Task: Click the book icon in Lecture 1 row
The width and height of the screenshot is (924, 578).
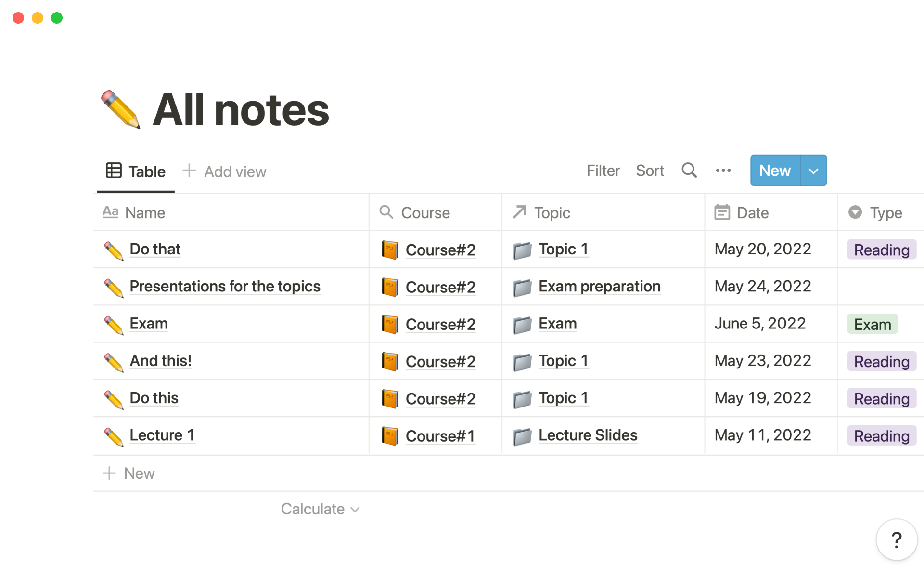Action: click(x=389, y=436)
